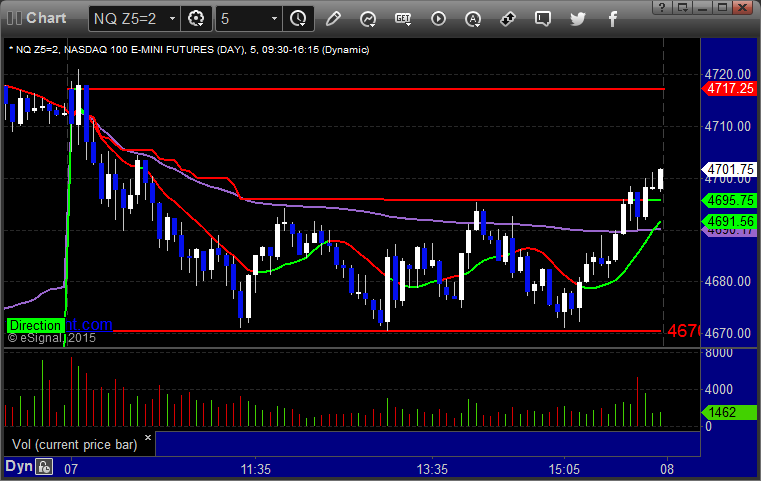Viewport: 761px width, 481px height.
Task: Click the 4670.00 price axis label
Action: [x=728, y=333]
